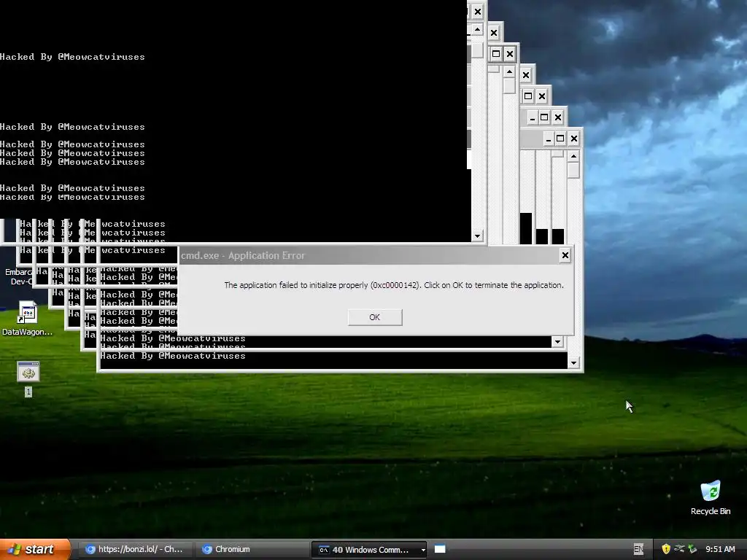
Task: Minimize the frontmost cascaded cmd window
Action: (549, 139)
